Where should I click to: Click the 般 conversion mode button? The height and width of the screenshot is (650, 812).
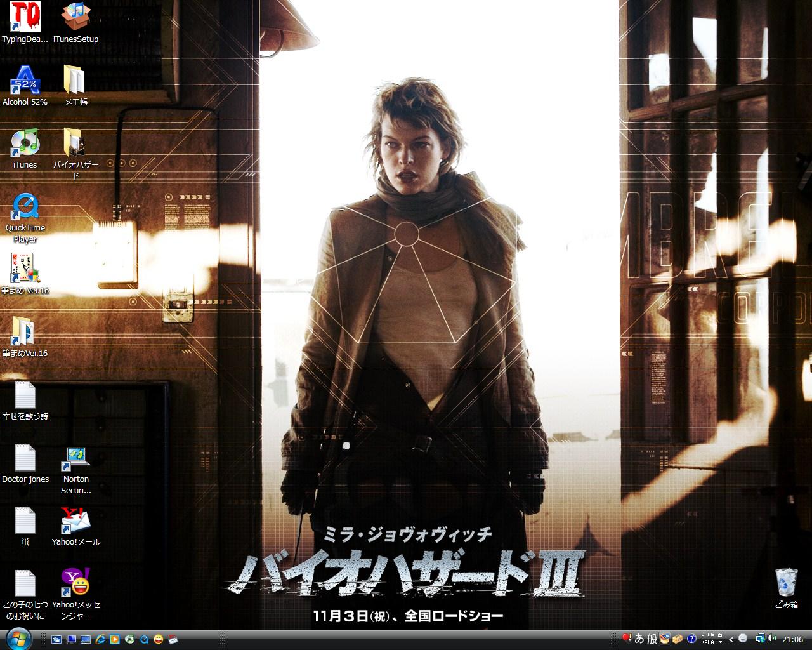[x=652, y=639]
